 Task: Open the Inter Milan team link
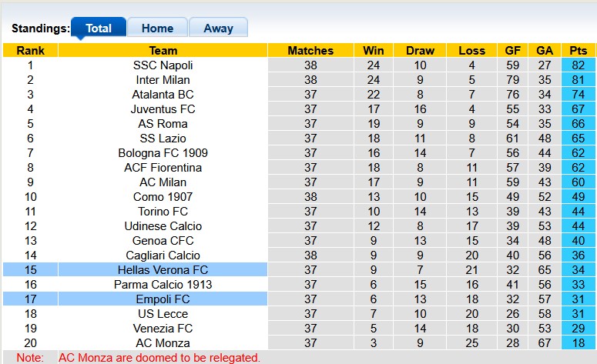pos(163,80)
